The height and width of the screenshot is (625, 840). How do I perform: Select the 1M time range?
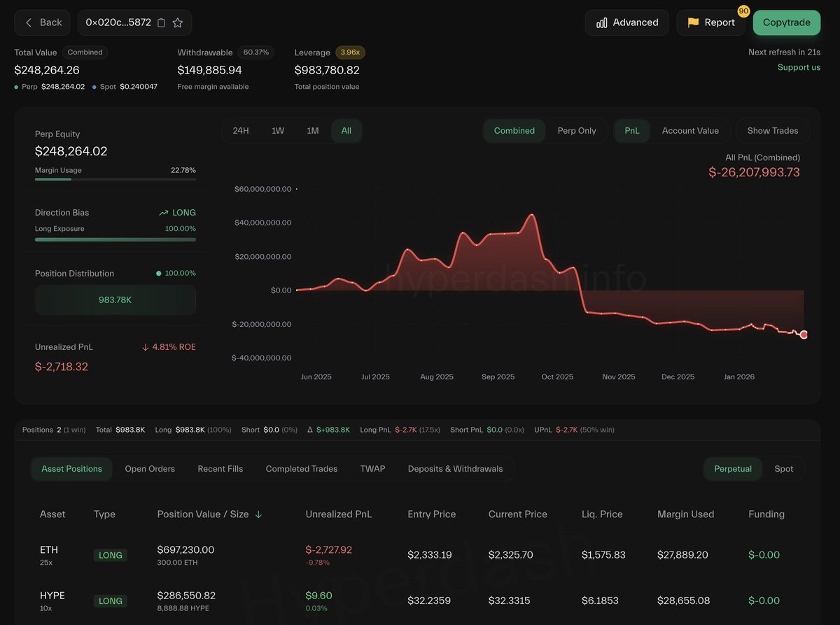[x=312, y=131]
